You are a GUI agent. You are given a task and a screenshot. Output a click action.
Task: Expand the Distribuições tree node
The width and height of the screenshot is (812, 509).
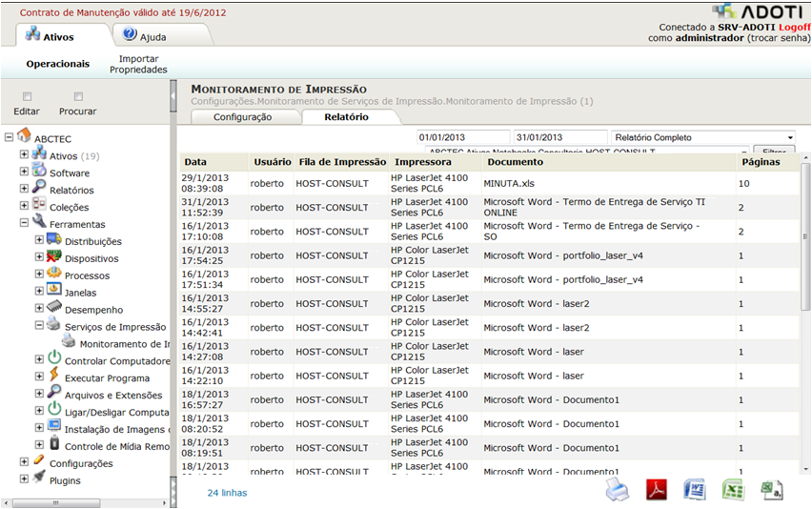pos(39,240)
